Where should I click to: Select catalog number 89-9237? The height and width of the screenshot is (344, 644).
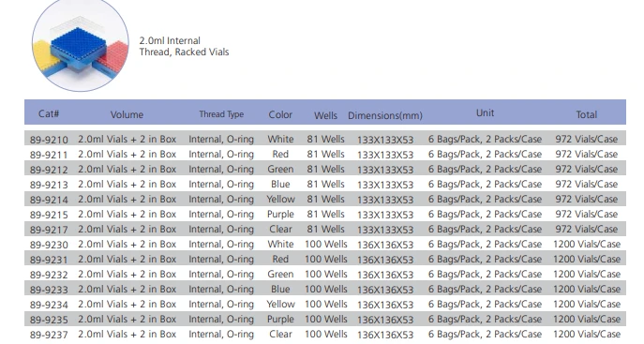coord(49,335)
